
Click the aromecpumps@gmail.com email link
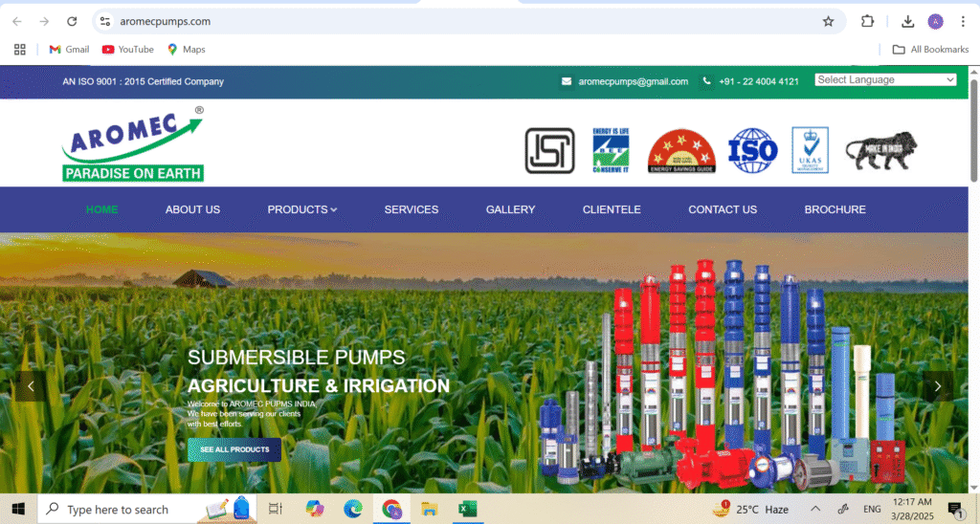click(633, 81)
